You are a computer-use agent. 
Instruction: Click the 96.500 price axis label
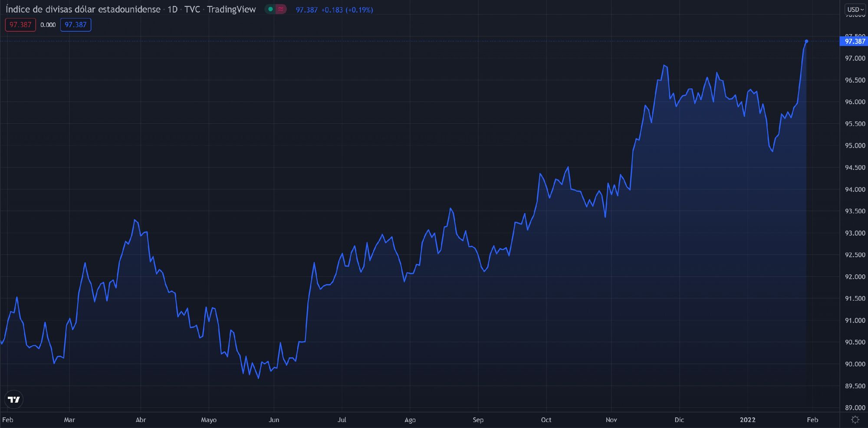tap(855, 80)
